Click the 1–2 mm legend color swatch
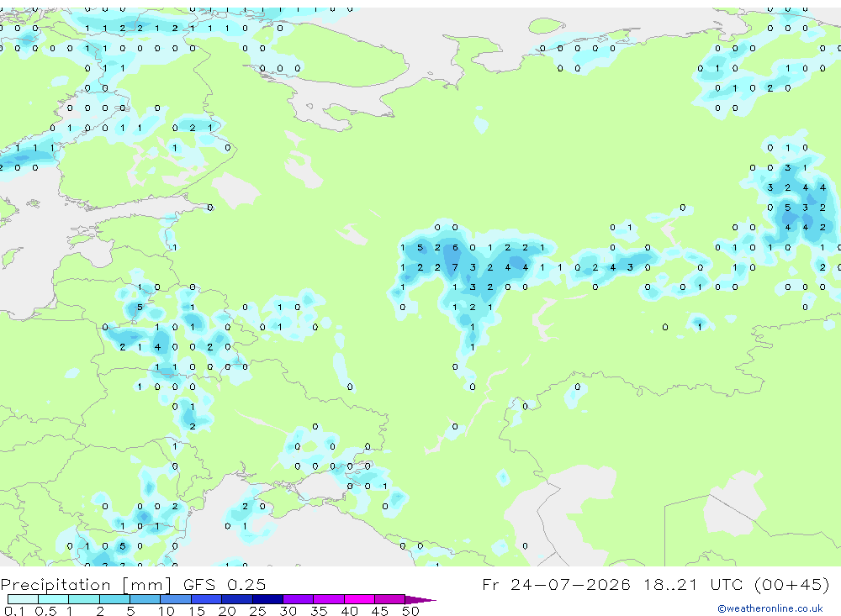Viewport: 841px width, 616px height. [x=84, y=599]
